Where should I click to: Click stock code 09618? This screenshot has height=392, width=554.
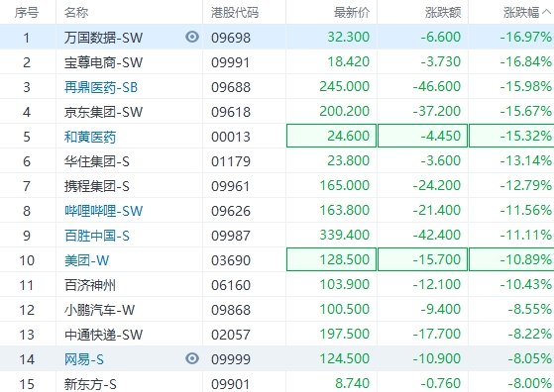coord(231,112)
